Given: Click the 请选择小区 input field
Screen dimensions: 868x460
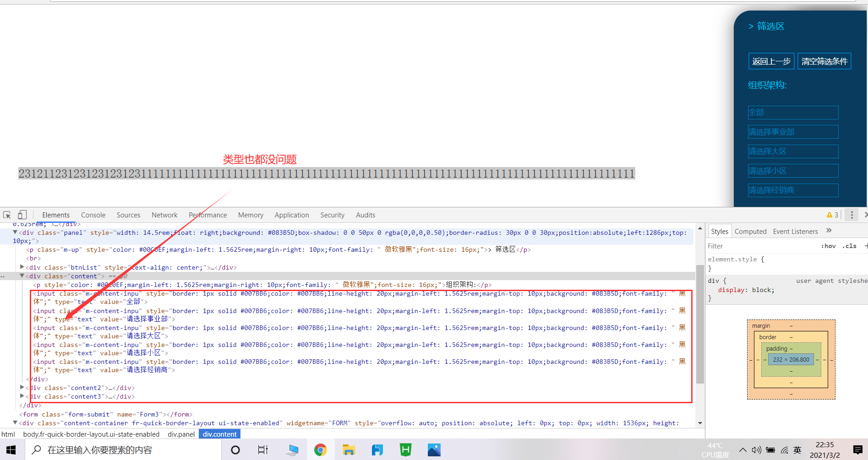Looking at the screenshot, I should [x=793, y=171].
